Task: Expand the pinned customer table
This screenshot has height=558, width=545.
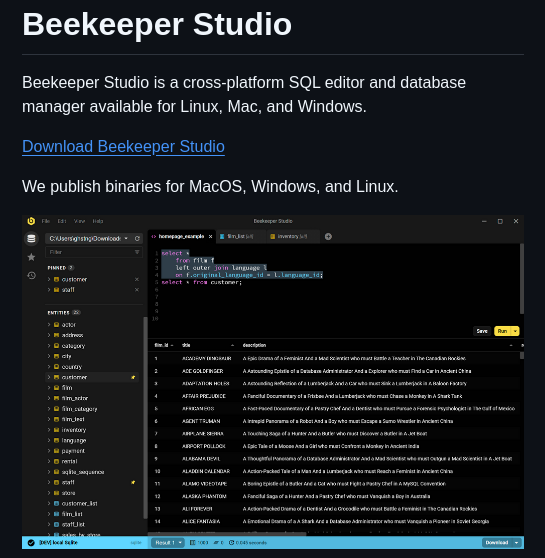Action: coord(49,279)
